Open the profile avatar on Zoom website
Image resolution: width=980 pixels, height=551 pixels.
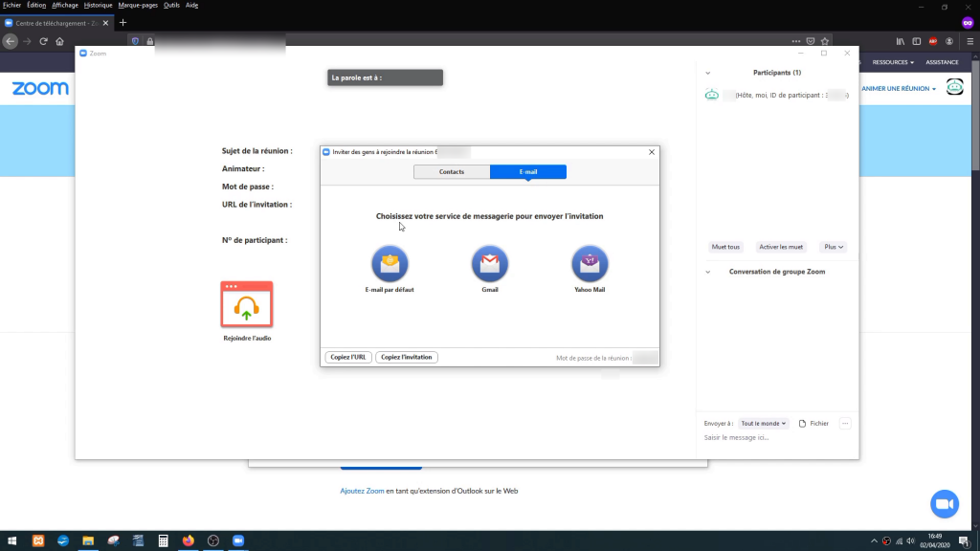tap(954, 87)
